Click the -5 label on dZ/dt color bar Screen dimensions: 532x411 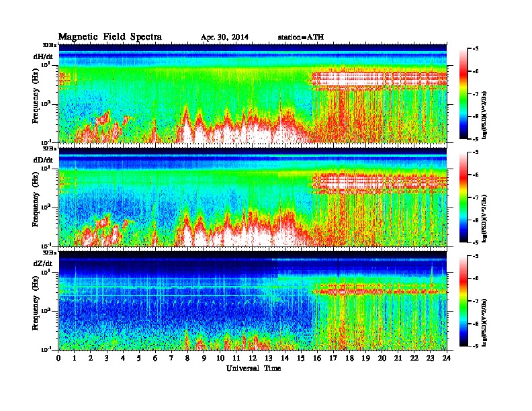pyautogui.click(x=476, y=256)
